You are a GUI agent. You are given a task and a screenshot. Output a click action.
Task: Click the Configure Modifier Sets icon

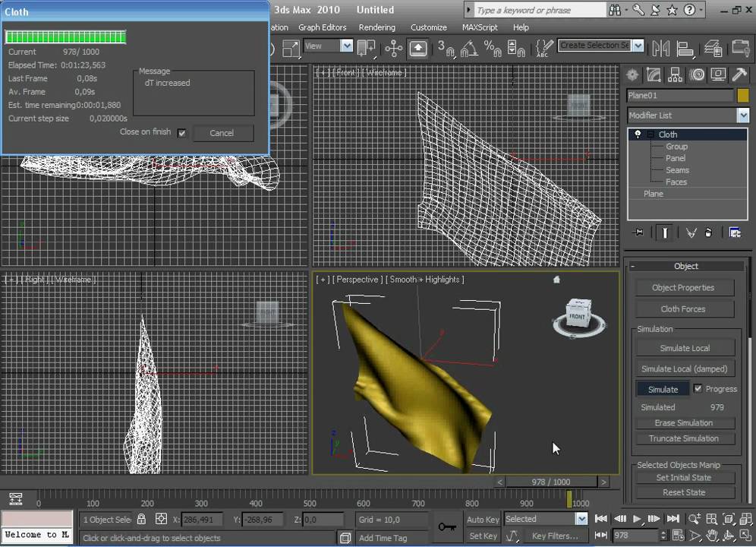point(734,233)
